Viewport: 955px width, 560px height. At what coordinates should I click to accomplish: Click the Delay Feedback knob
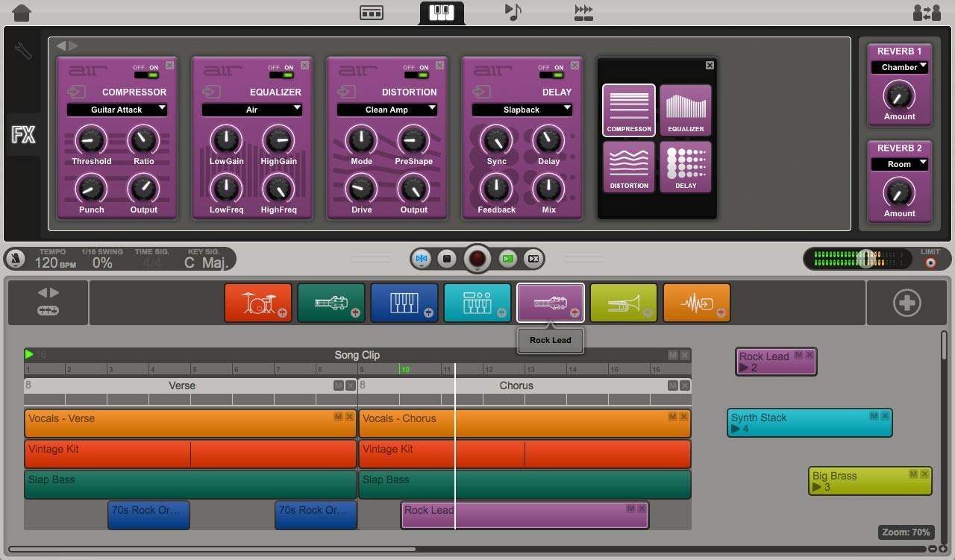tap(496, 189)
